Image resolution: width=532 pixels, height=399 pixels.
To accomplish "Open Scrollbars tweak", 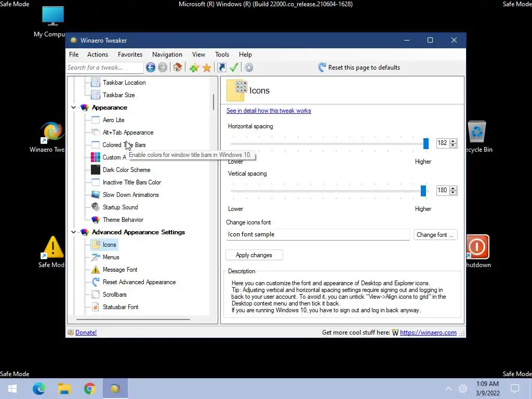I will click(x=114, y=295).
